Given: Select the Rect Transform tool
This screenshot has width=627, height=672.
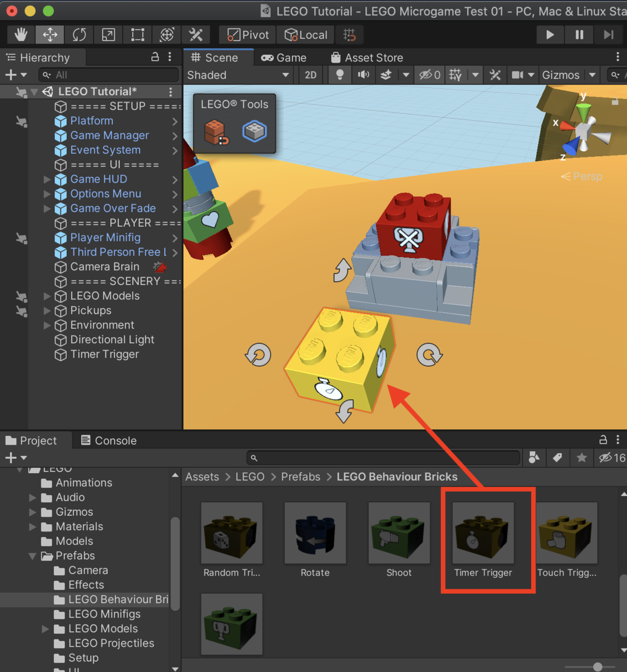Looking at the screenshot, I should pos(137,35).
